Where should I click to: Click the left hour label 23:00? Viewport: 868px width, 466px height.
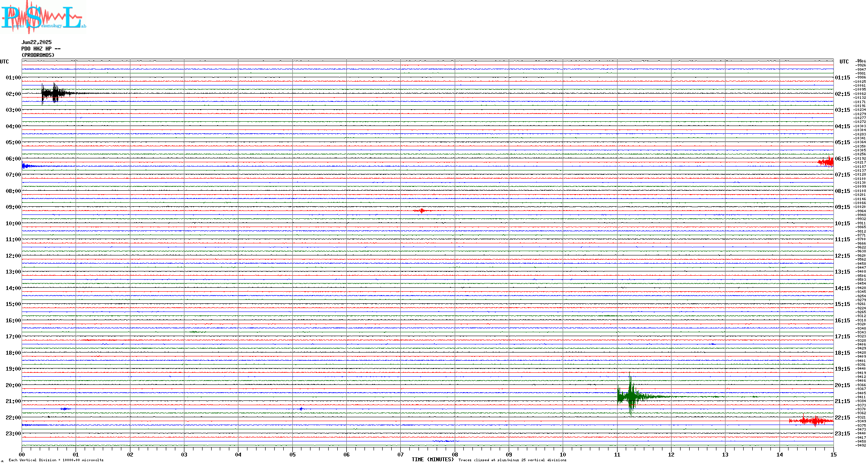tap(13, 434)
